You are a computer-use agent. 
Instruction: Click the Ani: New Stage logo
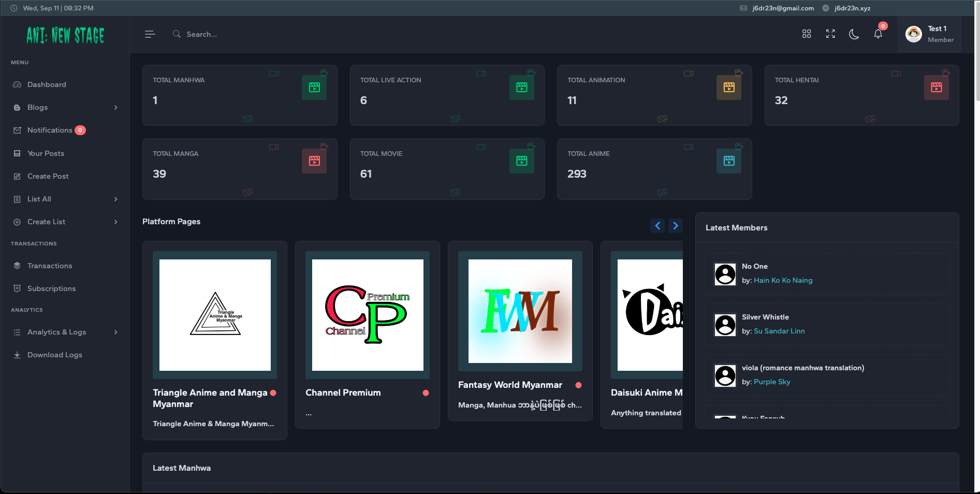[65, 35]
